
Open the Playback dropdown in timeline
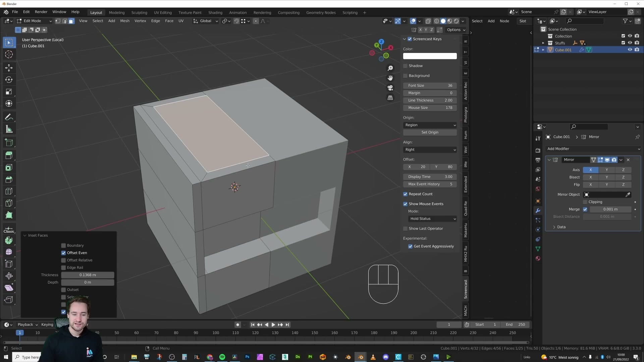coord(28,324)
